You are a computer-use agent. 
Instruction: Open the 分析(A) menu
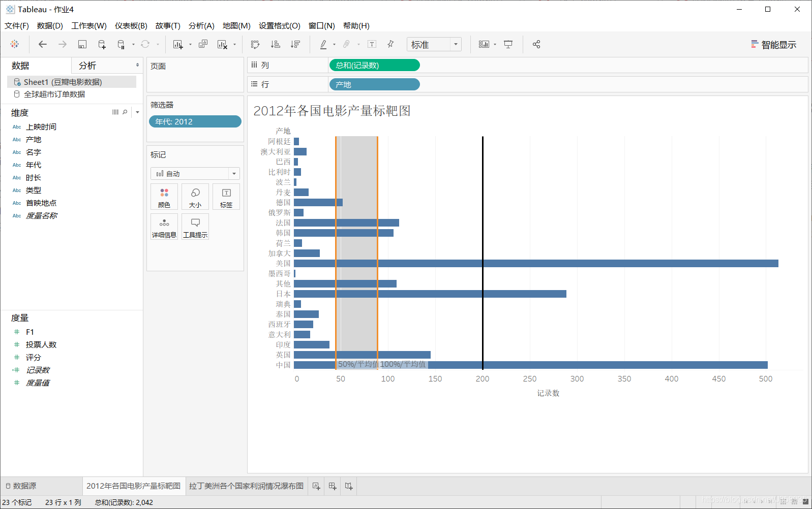coord(201,25)
